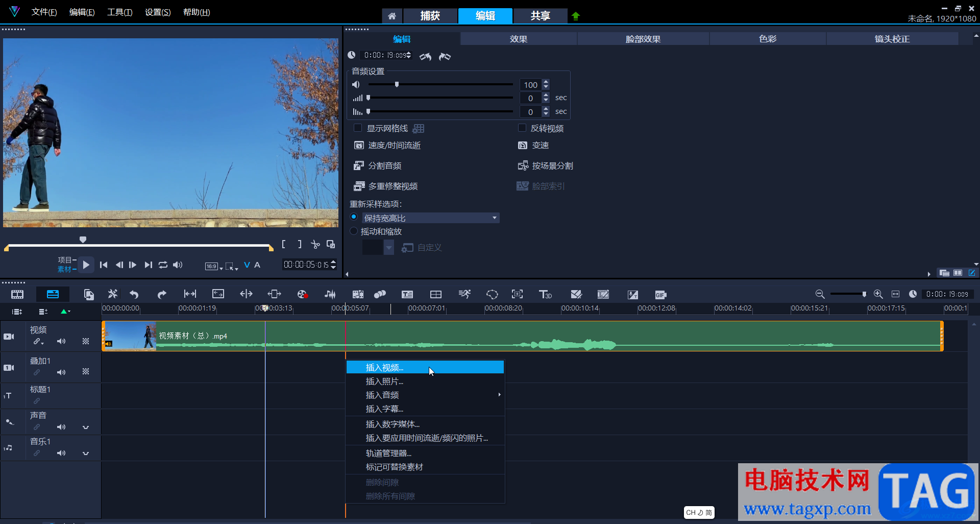980x524 pixels.
Task: Enable the 反转视频 checkbox
Action: pos(522,128)
